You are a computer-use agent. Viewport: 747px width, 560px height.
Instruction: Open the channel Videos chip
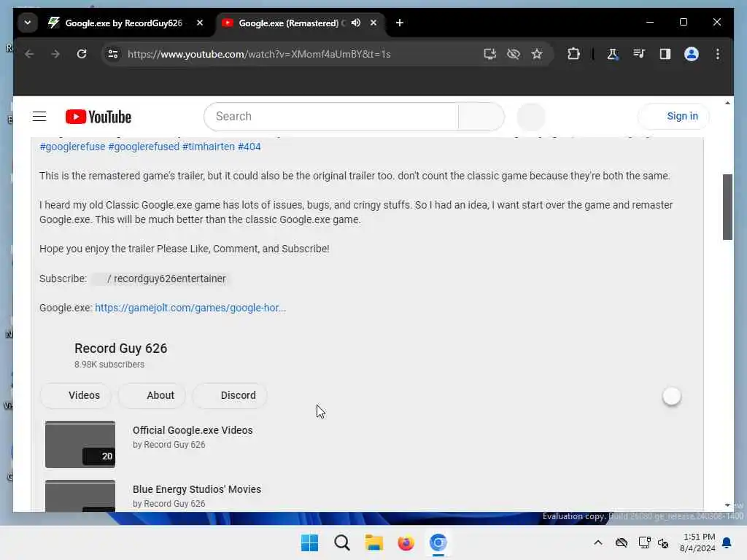click(x=75, y=396)
